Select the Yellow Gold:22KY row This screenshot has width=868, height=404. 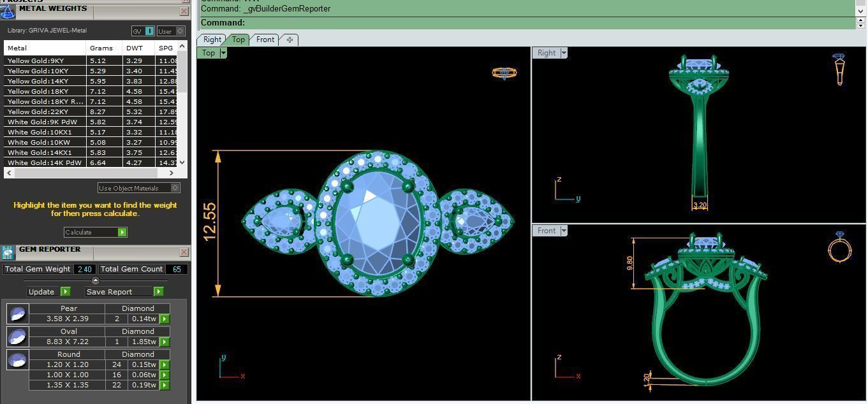pyautogui.click(x=91, y=112)
